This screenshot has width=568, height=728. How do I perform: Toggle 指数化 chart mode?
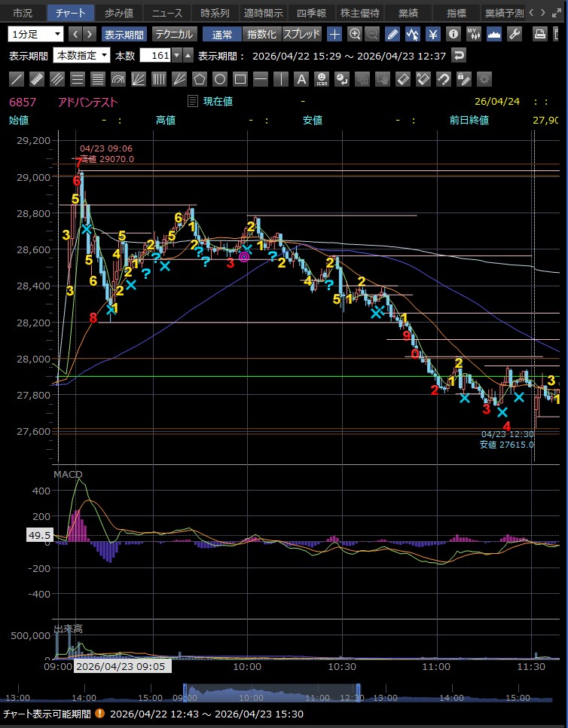[261, 34]
